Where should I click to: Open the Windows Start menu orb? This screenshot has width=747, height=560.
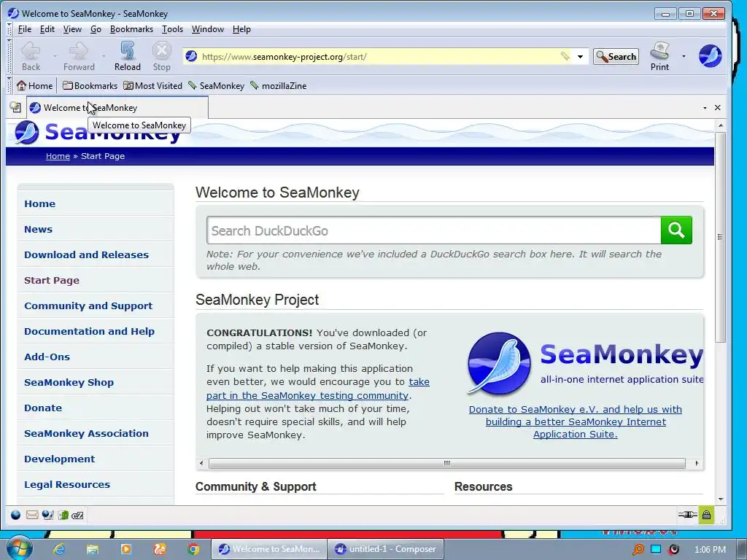(19, 548)
